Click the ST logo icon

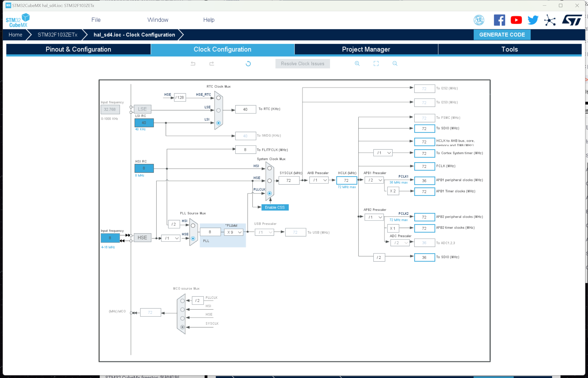click(x=572, y=20)
